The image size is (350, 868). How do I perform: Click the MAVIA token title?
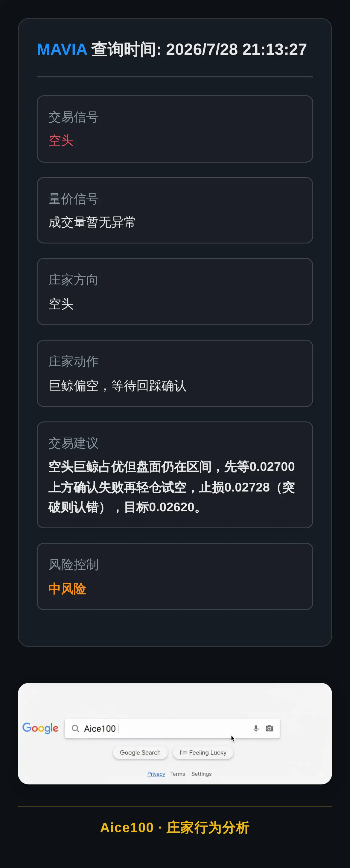click(62, 49)
